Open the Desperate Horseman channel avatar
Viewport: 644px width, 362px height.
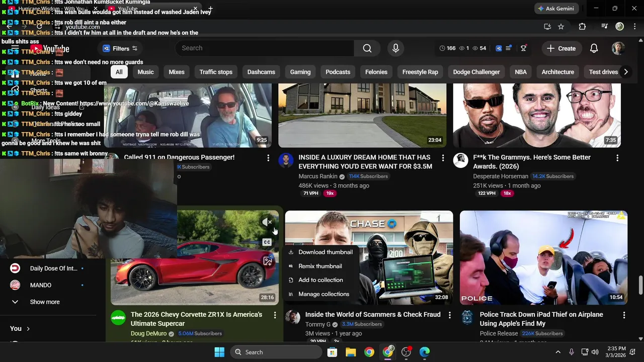tap(460, 160)
